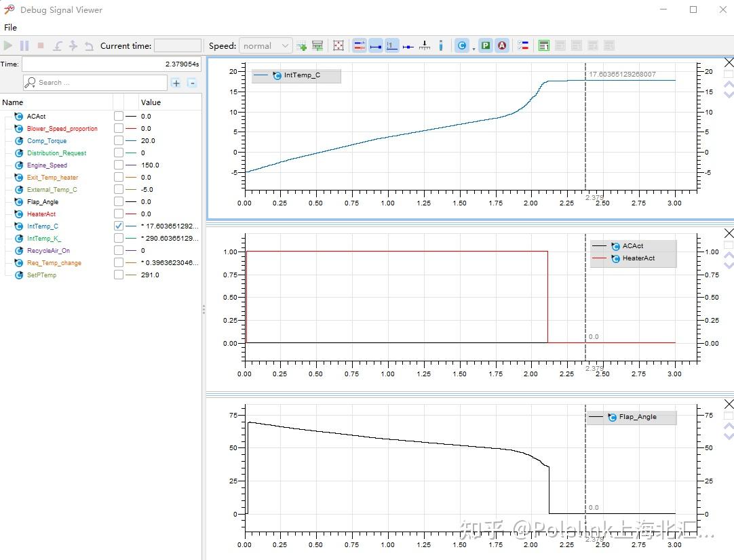Click the red dotted fit-to-view icon
This screenshot has height=560, width=734.
pos(339,45)
